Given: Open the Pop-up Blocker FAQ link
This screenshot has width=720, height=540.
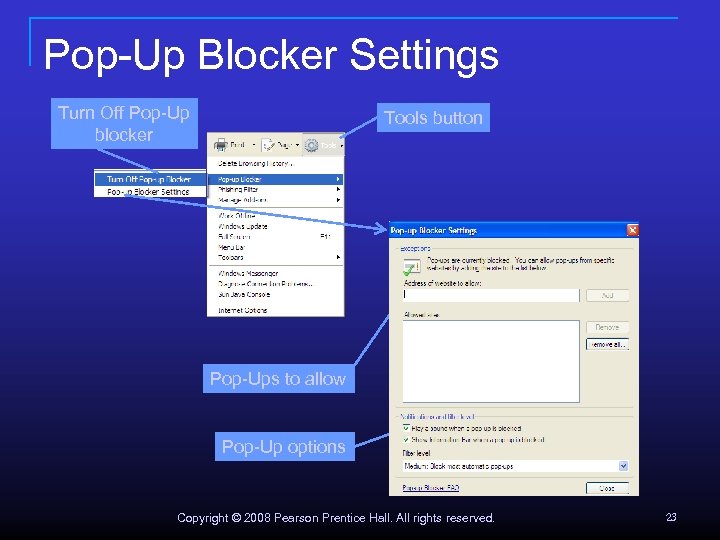Looking at the screenshot, I should pos(431,488).
